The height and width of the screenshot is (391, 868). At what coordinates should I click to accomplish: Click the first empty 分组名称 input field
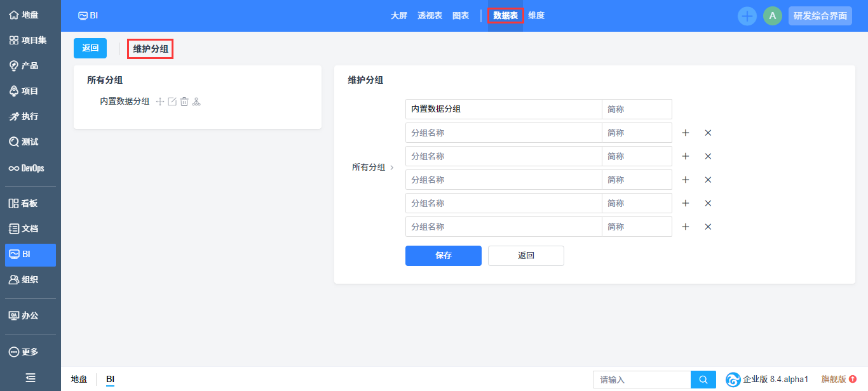(503, 133)
